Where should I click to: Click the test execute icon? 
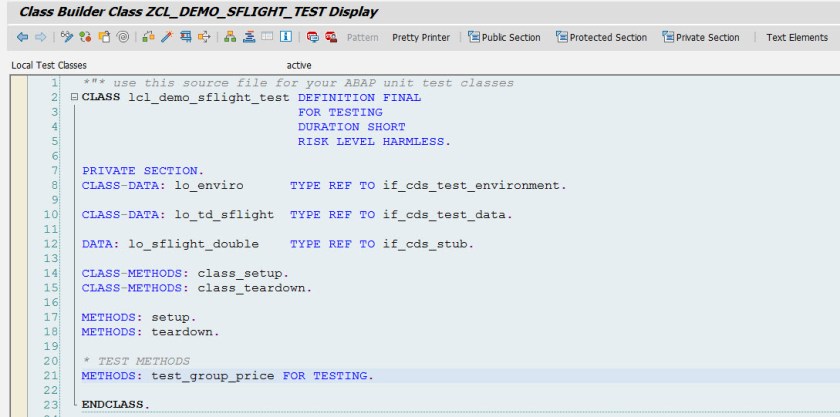(185, 37)
